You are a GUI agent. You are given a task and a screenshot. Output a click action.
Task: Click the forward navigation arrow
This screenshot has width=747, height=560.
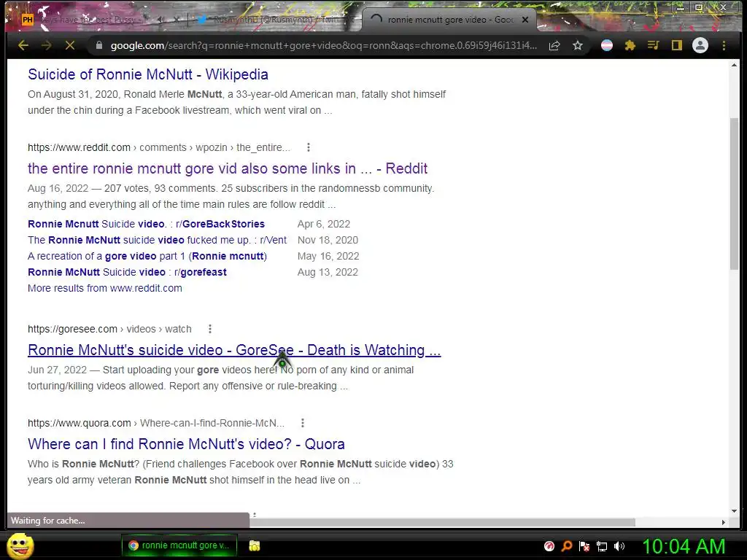click(x=46, y=46)
